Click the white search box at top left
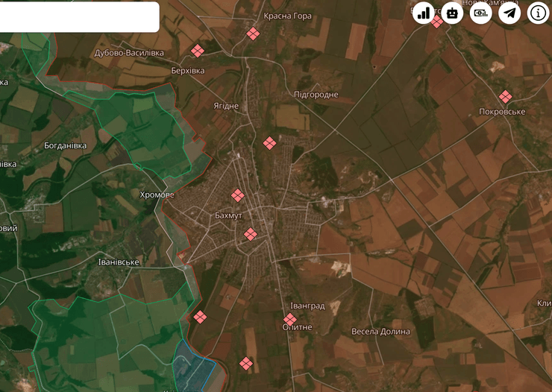Image resolution: width=552 pixels, height=392 pixels. pyautogui.click(x=78, y=17)
